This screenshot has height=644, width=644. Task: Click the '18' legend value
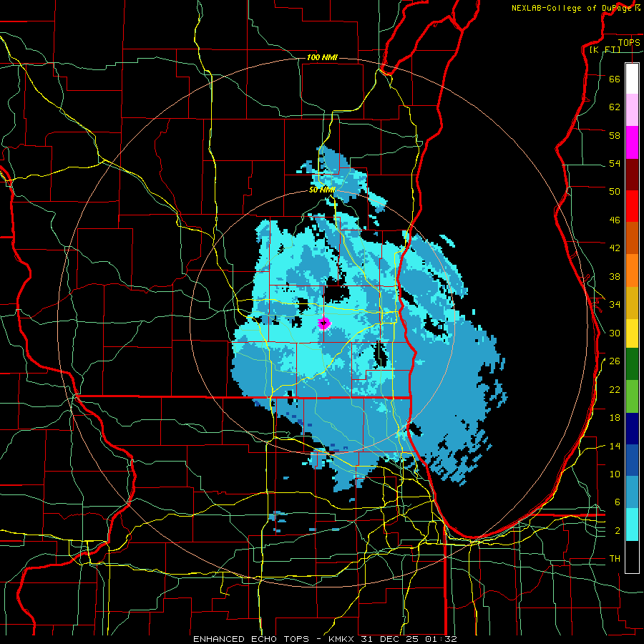coord(615,418)
